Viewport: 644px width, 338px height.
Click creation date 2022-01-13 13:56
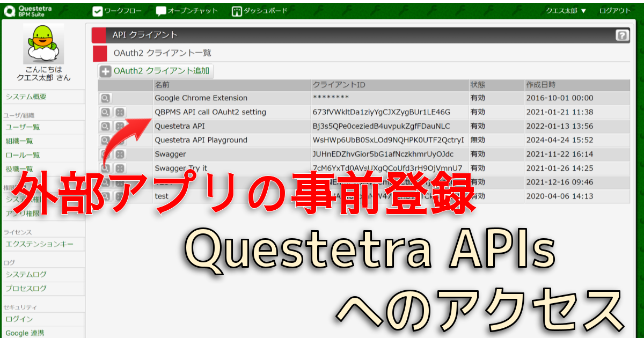[560, 126]
